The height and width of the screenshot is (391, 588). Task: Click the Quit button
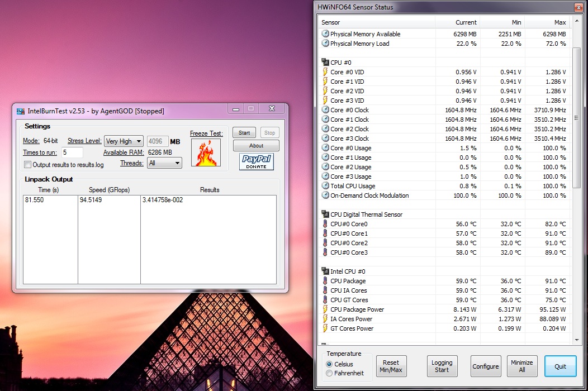560,366
